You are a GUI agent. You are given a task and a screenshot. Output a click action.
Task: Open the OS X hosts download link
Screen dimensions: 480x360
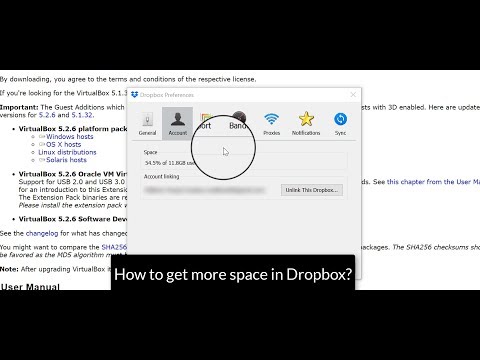pos(63,144)
